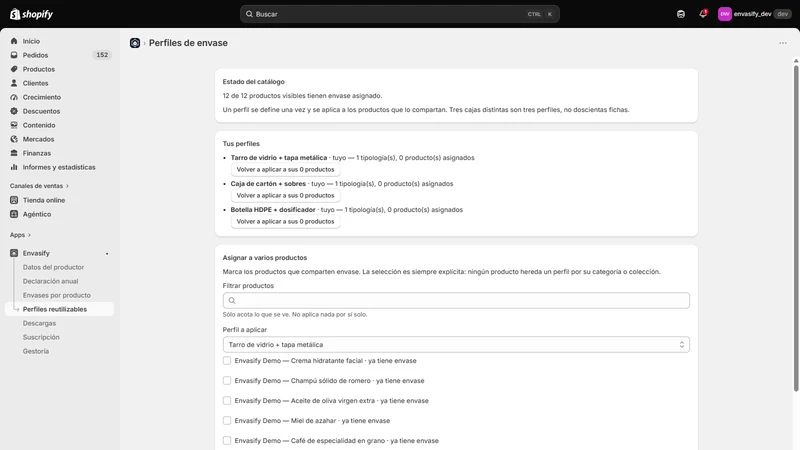The width and height of the screenshot is (800, 450).
Task: Click the magnifier in the product filter
Action: pos(232,301)
